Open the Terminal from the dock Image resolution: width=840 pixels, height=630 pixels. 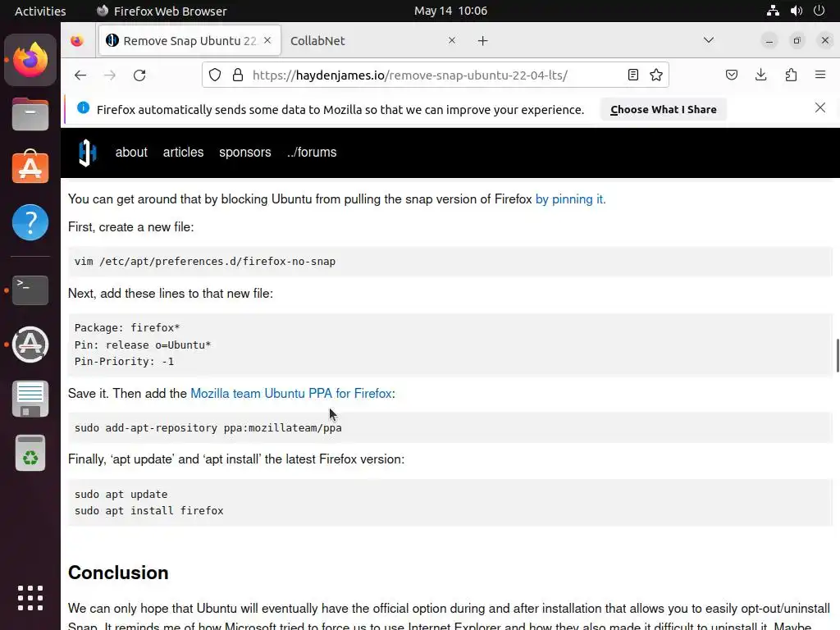30,289
